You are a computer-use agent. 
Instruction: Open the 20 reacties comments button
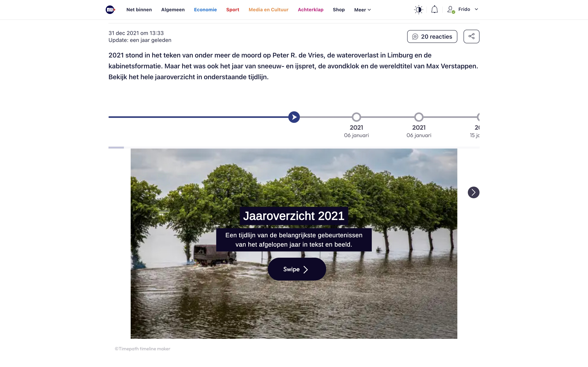point(432,37)
